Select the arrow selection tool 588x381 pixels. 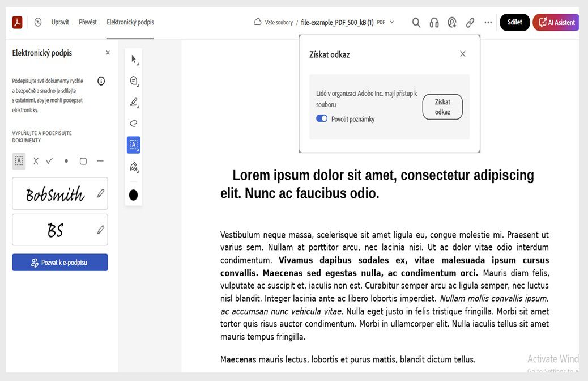point(133,58)
